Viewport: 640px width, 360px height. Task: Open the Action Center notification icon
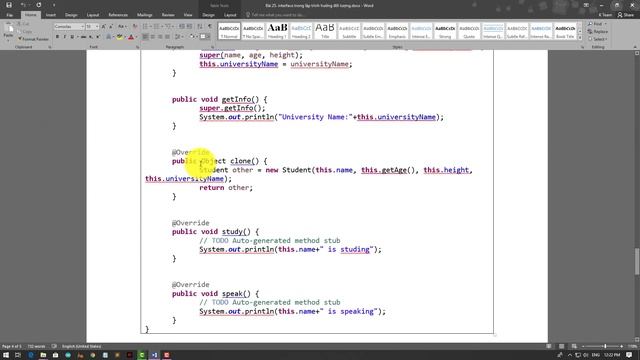[x=630, y=355]
